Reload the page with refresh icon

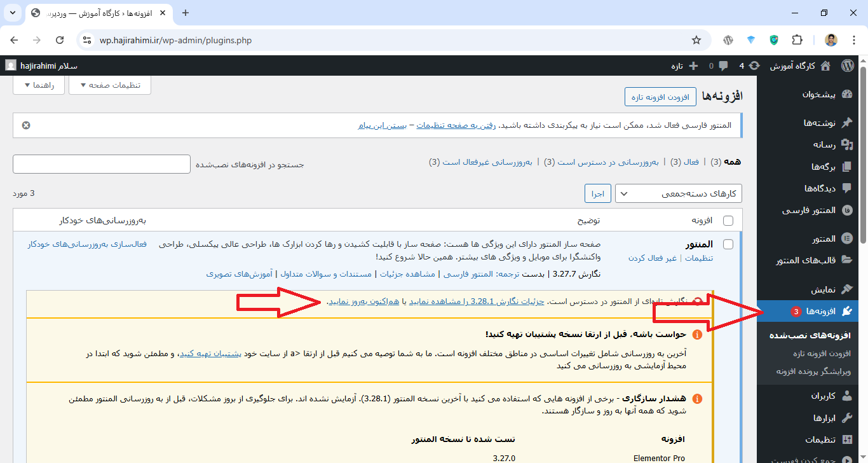click(60, 40)
